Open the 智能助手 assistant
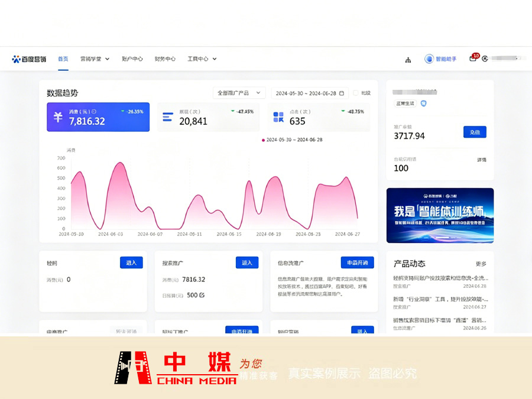This screenshot has height=399, width=532. pyautogui.click(x=440, y=59)
